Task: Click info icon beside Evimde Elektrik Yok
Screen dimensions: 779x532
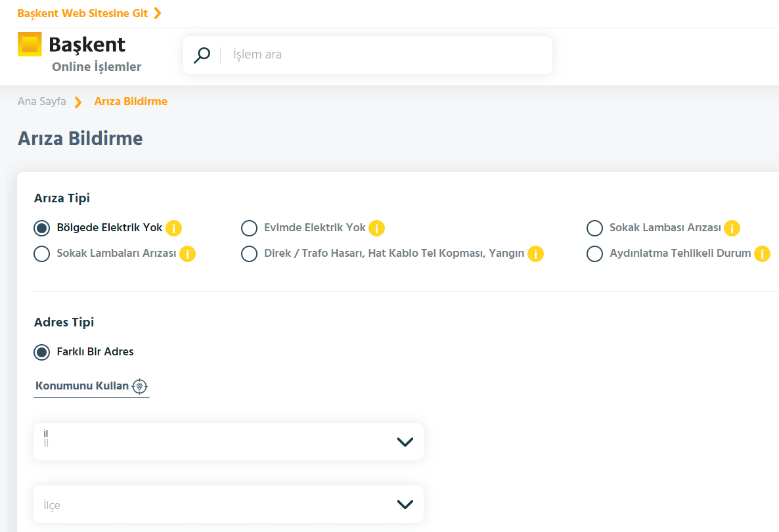Action: pyautogui.click(x=376, y=229)
